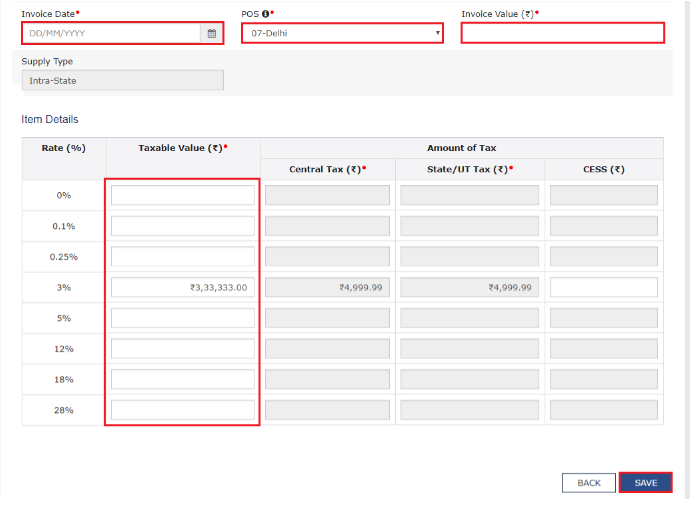Click the 3% Central Tax field showing ₹4,999.99
Viewport: 690px width, 511px height.
(x=327, y=288)
